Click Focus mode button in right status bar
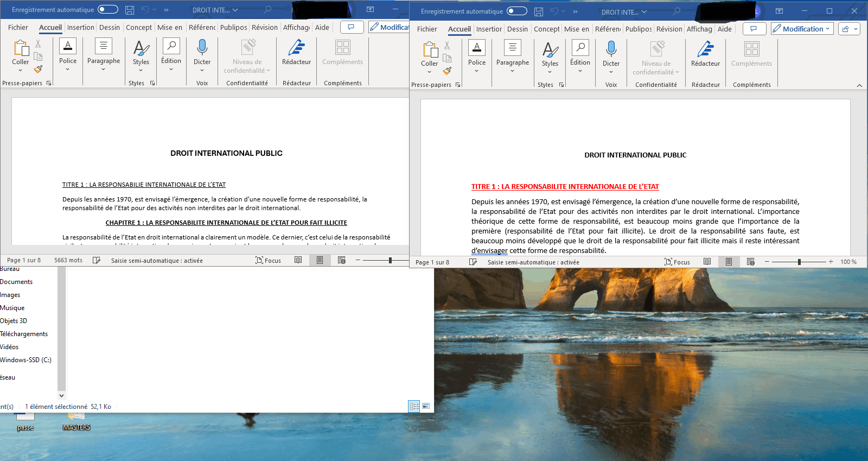This screenshot has width=868, height=461. (678, 262)
